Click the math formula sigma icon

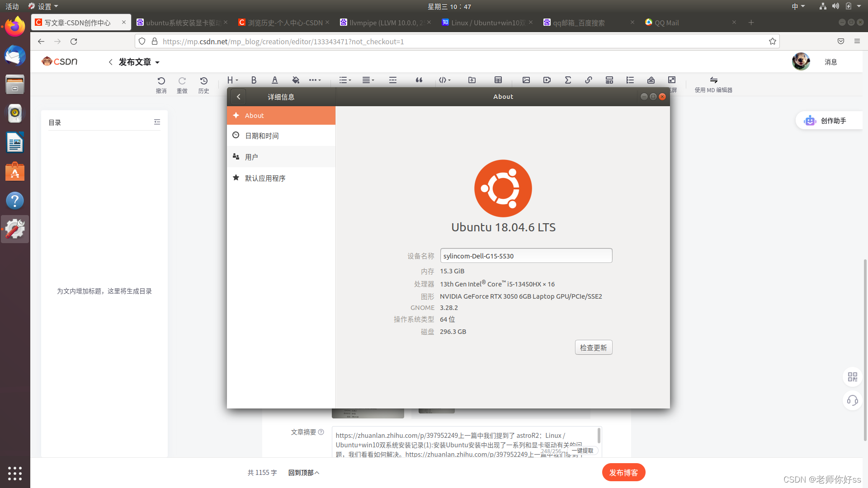click(568, 80)
